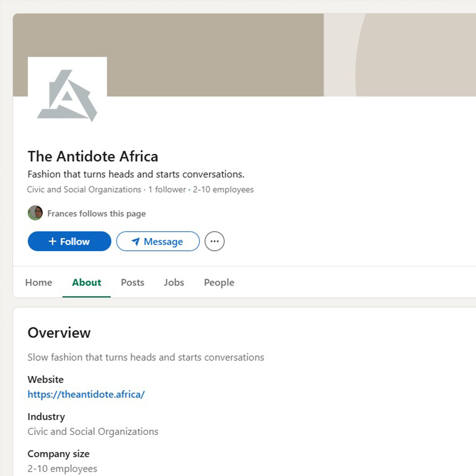Image resolution: width=476 pixels, height=476 pixels.
Task: Open the three-dot more options menu
Action: click(214, 241)
